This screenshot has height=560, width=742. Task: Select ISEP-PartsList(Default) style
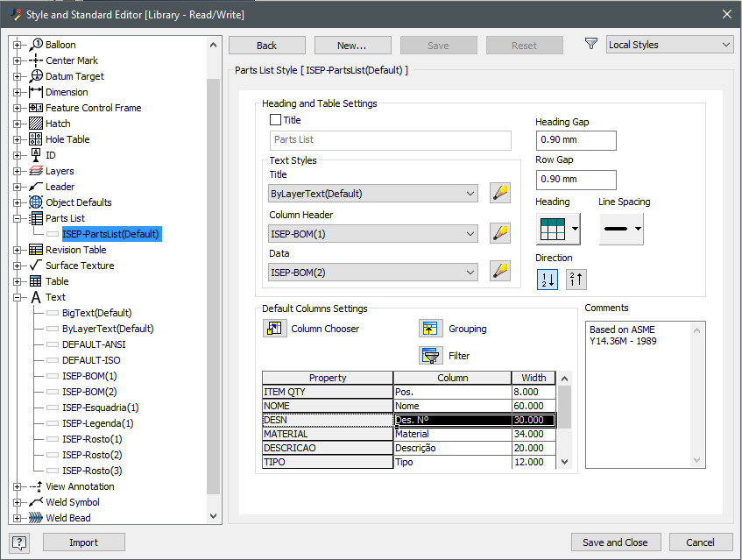pyautogui.click(x=111, y=234)
